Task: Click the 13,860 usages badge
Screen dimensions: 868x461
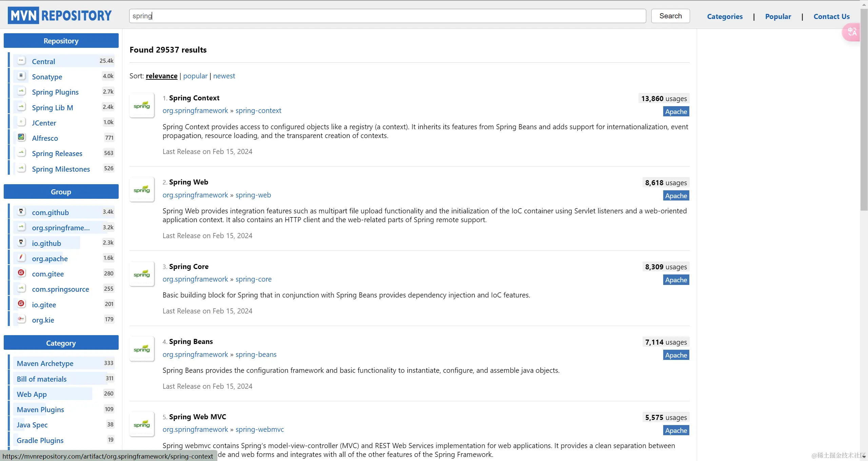Action: click(x=664, y=99)
